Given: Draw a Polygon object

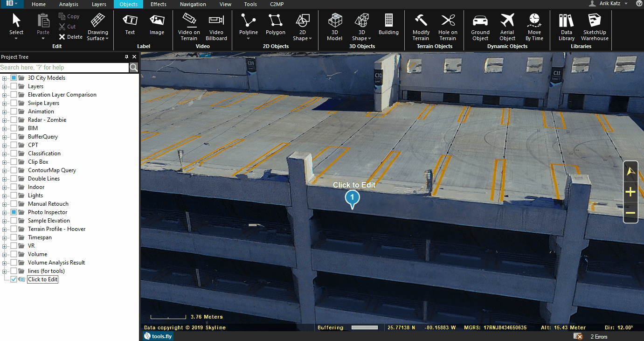Looking at the screenshot, I should pos(276,25).
